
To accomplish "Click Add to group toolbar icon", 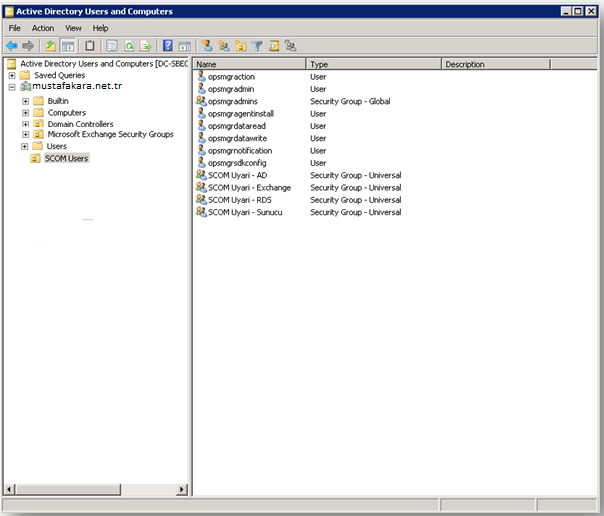I will [290, 46].
